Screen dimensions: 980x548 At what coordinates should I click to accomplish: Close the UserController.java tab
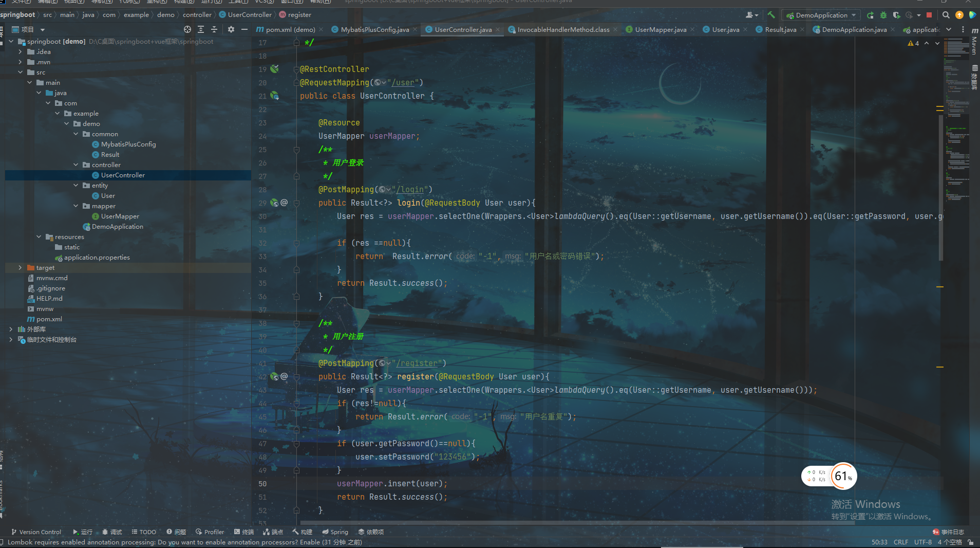(497, 29)
